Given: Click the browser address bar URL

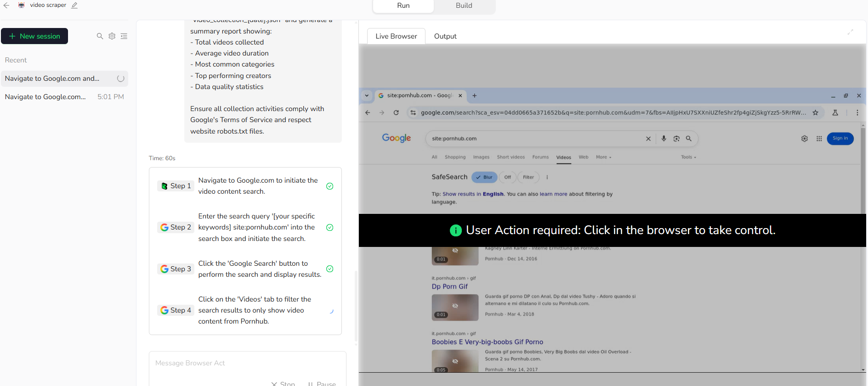Looking at the screenshot, I should (x=613, y=112).
